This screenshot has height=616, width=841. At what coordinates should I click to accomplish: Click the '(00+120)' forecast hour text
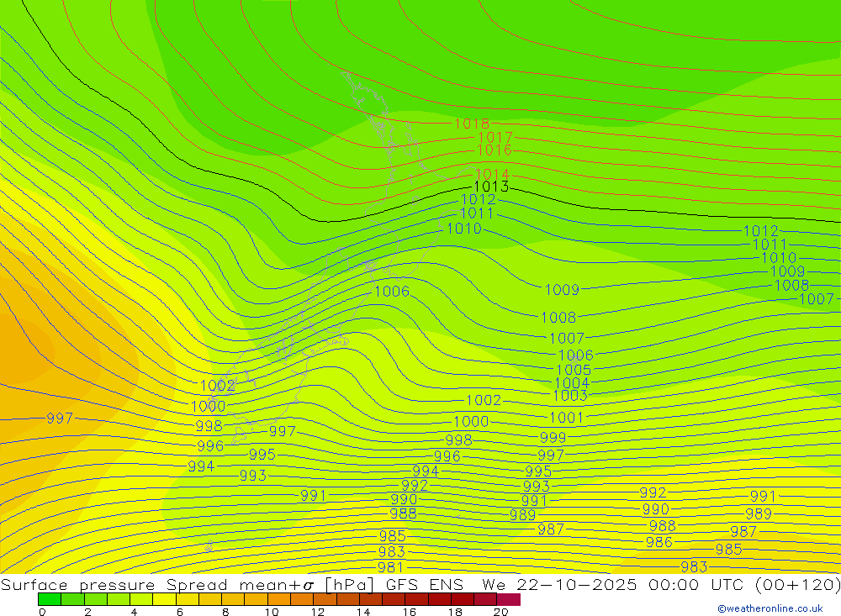point(797,584)
